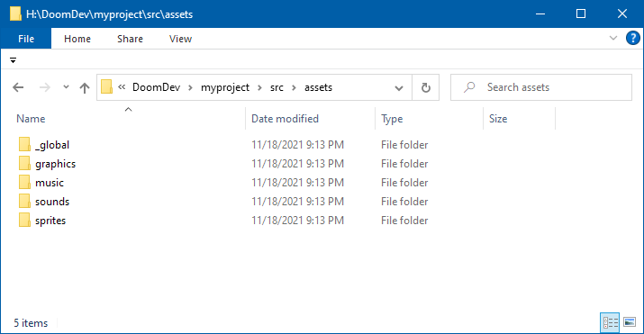Expand the recent locations dropdown arrow

66,87
